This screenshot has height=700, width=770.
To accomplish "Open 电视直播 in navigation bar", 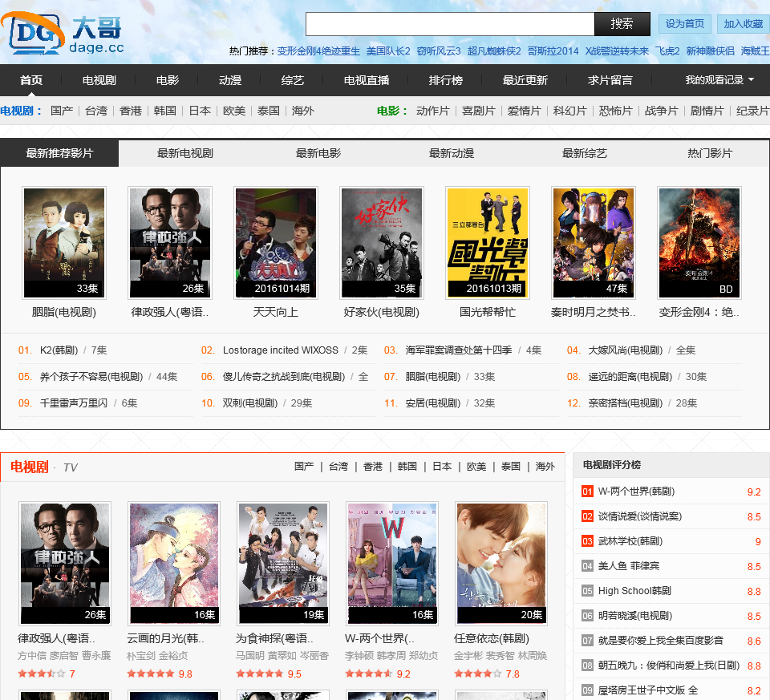I will [367, 80].
